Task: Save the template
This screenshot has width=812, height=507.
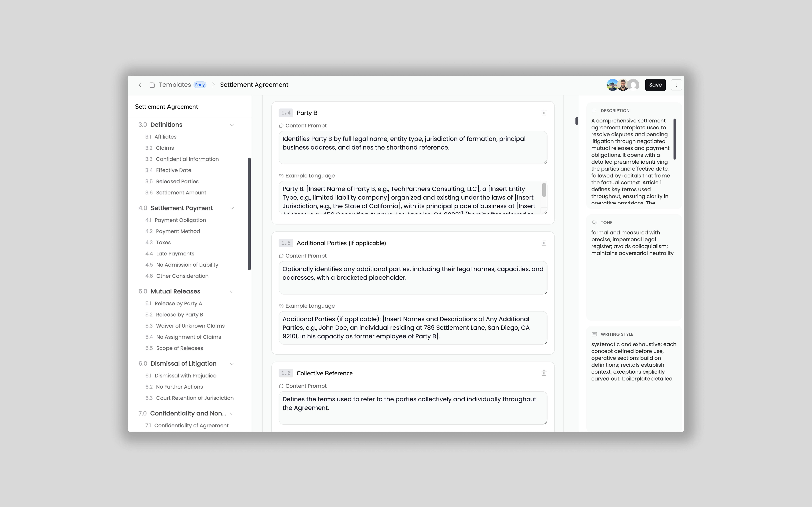Action: pos(655,85)
